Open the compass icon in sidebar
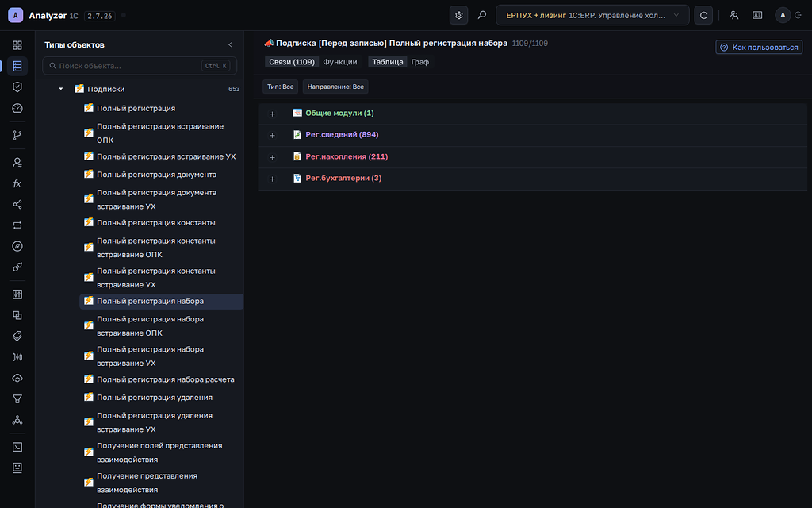Image resolution: width=812 pixels, height=508 pixels. coord(17,246)
